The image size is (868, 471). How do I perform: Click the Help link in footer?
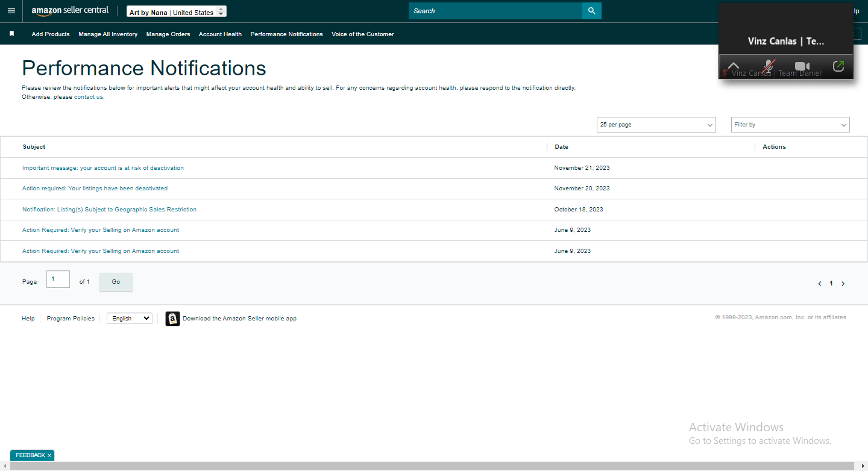[x=28, y=319]
